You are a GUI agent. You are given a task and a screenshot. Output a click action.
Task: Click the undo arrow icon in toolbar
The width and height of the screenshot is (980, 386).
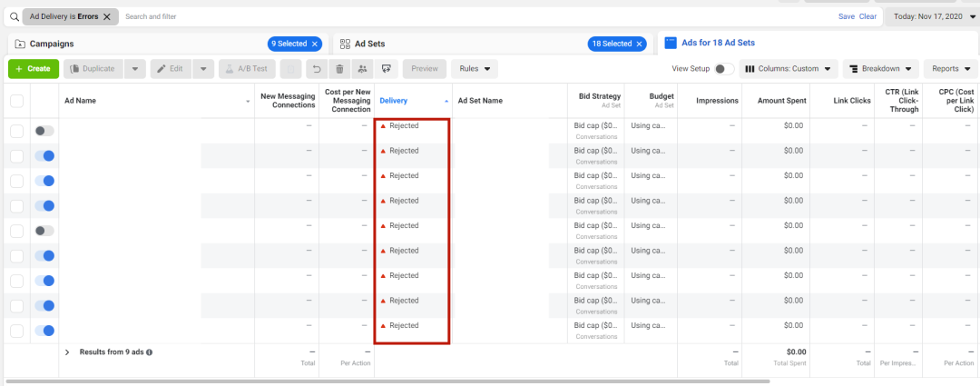click(316, 68)
